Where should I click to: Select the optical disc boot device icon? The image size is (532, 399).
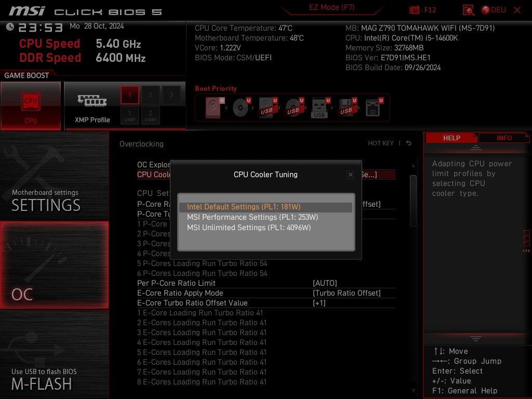click(x=241, y=108)
